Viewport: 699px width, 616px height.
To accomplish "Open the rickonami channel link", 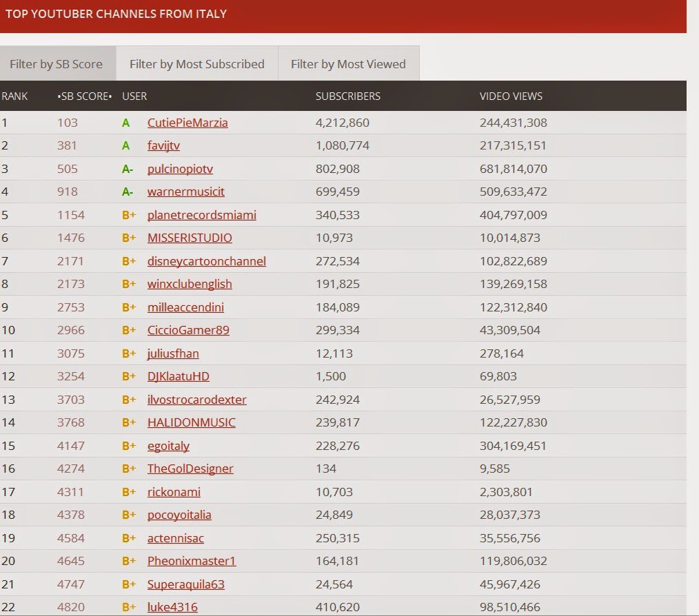I will coord(174,492).
